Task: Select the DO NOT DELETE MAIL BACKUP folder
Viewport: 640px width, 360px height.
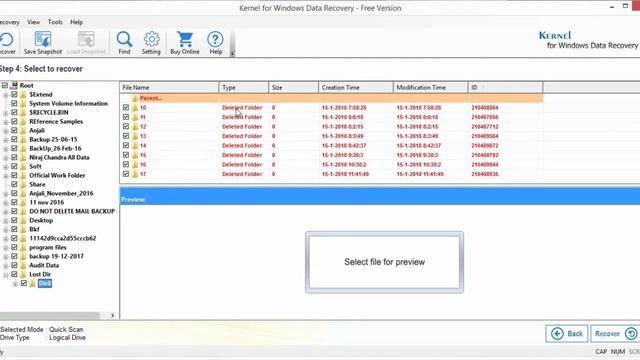Action: click(72, 211)
